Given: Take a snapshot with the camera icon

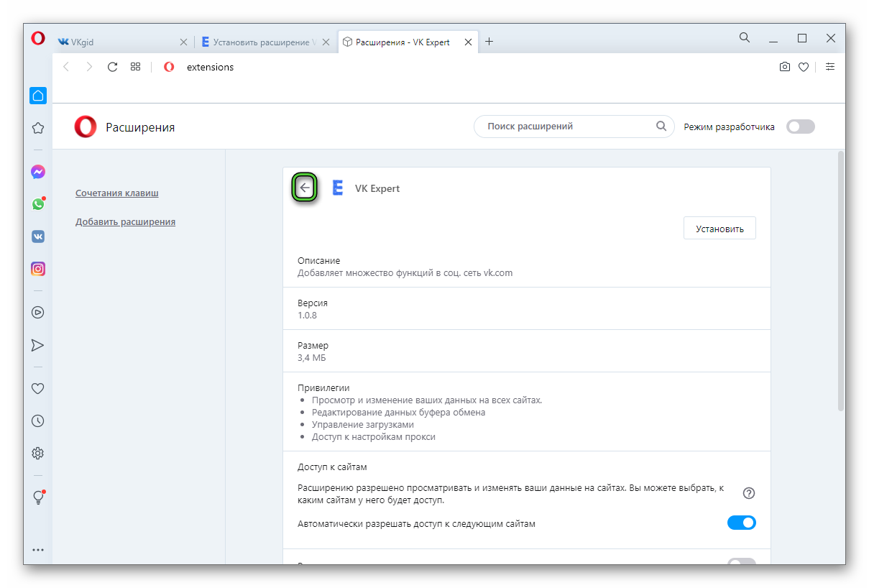Looking at the screenshot, I should click(785, 67).
